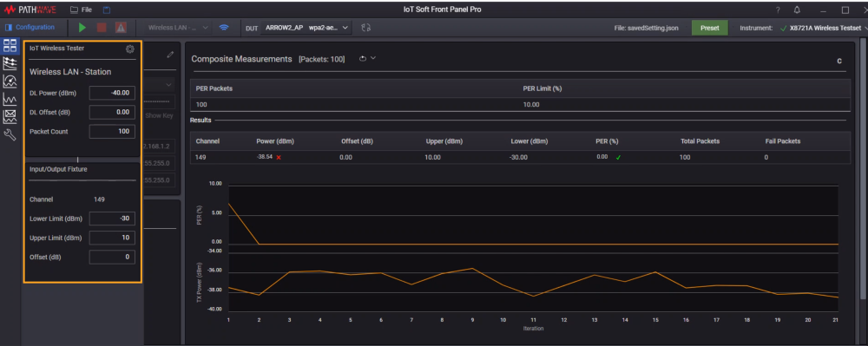Image resolution: width=868 pixels, height=346 pixels.
Task: Click the Power (dBm) column header
Action: pos(275,141)
